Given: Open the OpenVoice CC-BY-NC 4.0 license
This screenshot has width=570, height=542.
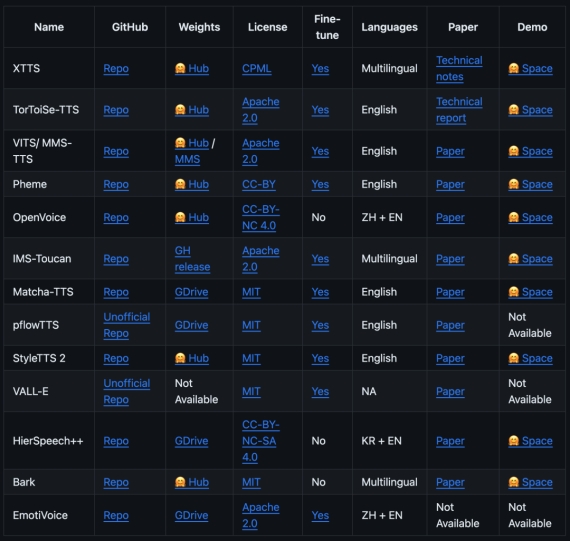Looking at the screenshot, I should [261, 217].
